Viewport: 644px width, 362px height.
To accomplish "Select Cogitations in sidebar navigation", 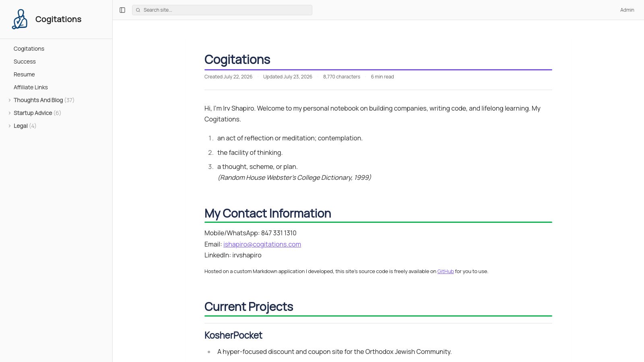I will [29, 49].
